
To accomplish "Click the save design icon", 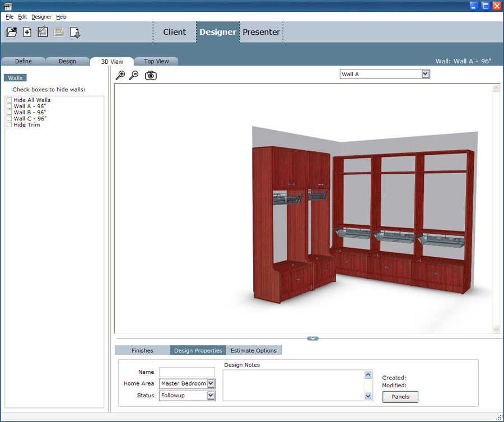I will (x=43, y=32).
